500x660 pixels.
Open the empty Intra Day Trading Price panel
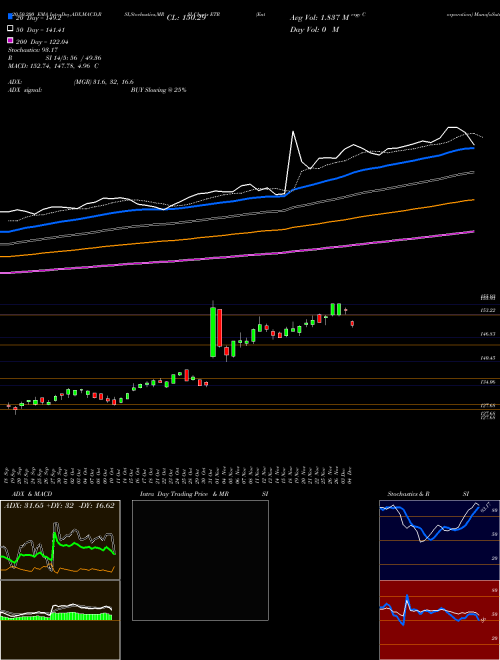coord(200,560)
